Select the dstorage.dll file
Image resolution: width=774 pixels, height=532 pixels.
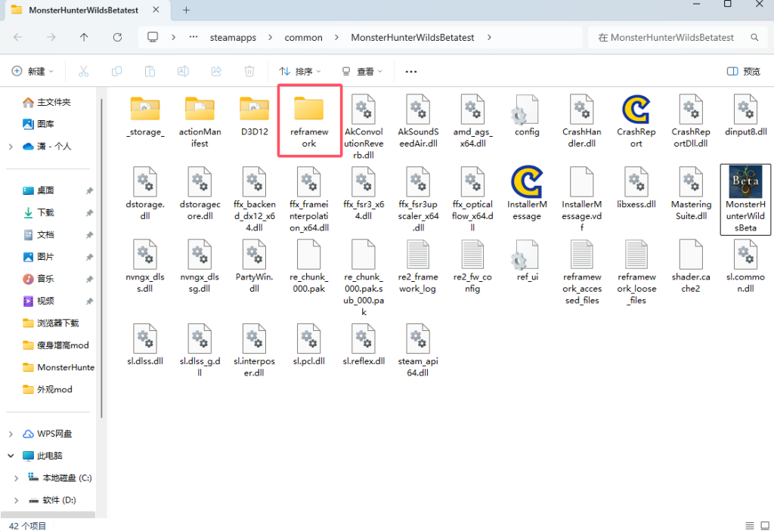click(x=145, y=194)
